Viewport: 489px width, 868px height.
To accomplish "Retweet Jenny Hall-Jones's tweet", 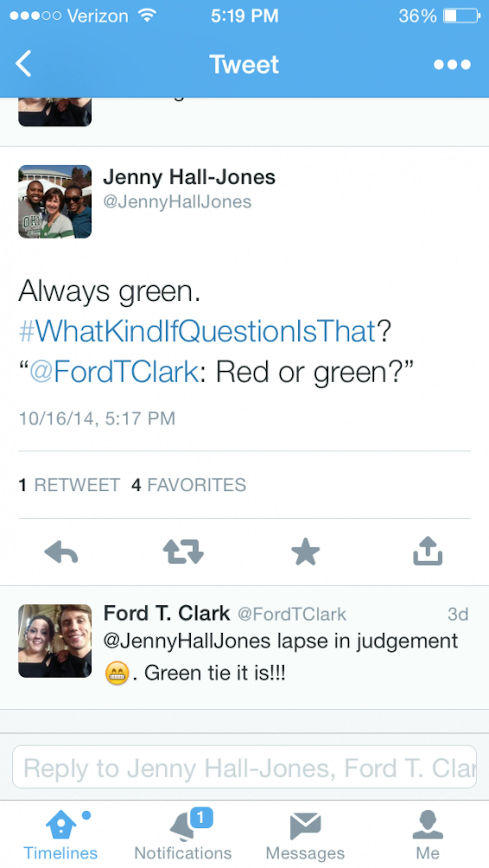I will click(x=183, y=552).
